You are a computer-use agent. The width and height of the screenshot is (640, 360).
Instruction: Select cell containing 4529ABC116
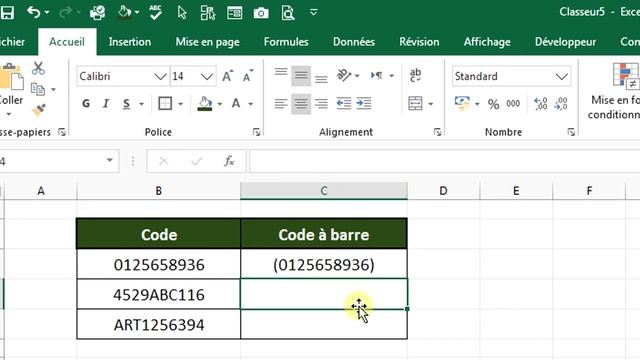(159, 294)
